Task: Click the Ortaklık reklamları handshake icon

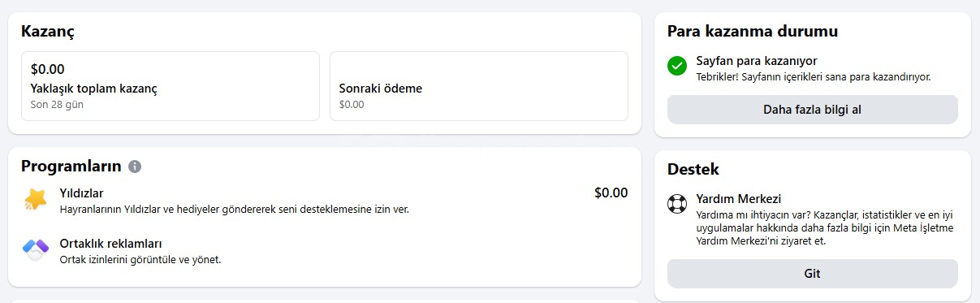Action: click(36, 251)
